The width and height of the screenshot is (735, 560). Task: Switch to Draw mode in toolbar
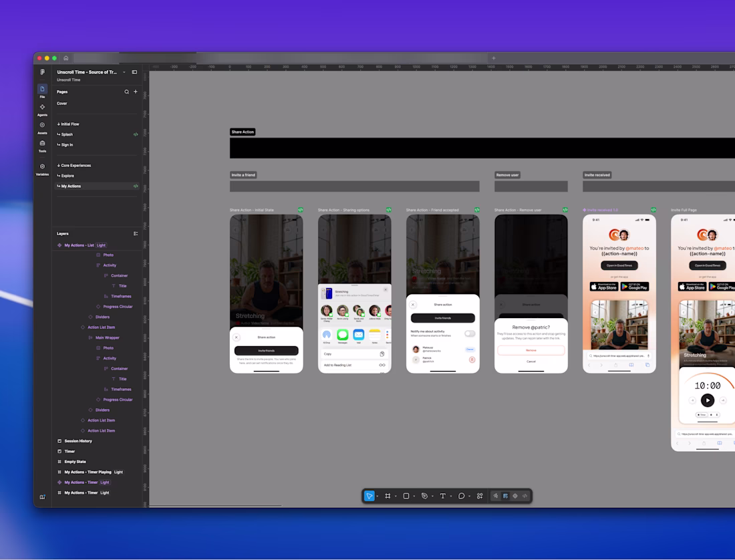(x=496, y=496)
